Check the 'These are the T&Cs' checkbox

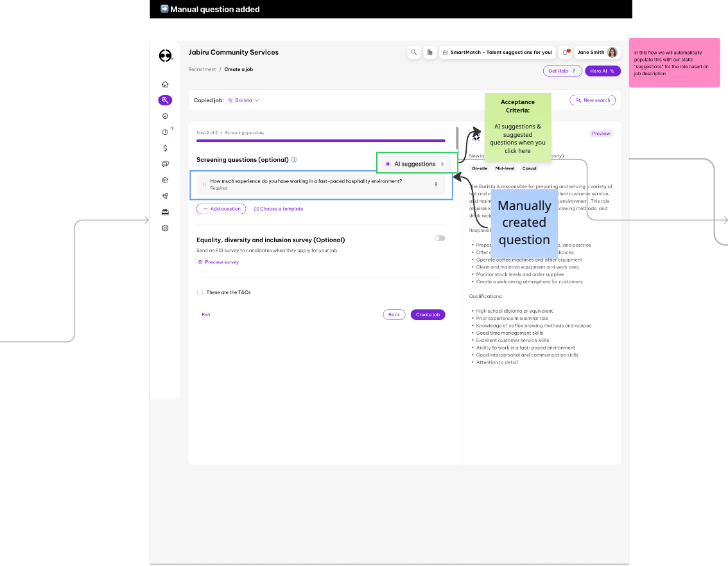200,292
